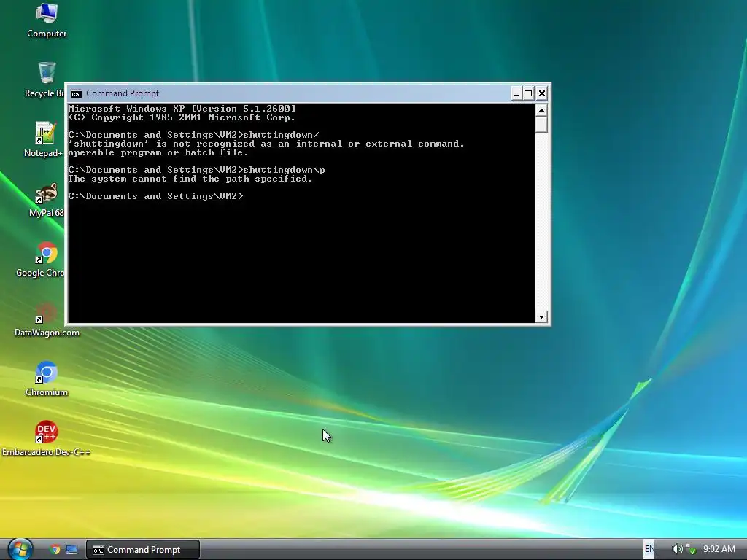Select the Embarcadero Dev-C++ desktop shortcut
747x560 pixels.
[46, 438]
